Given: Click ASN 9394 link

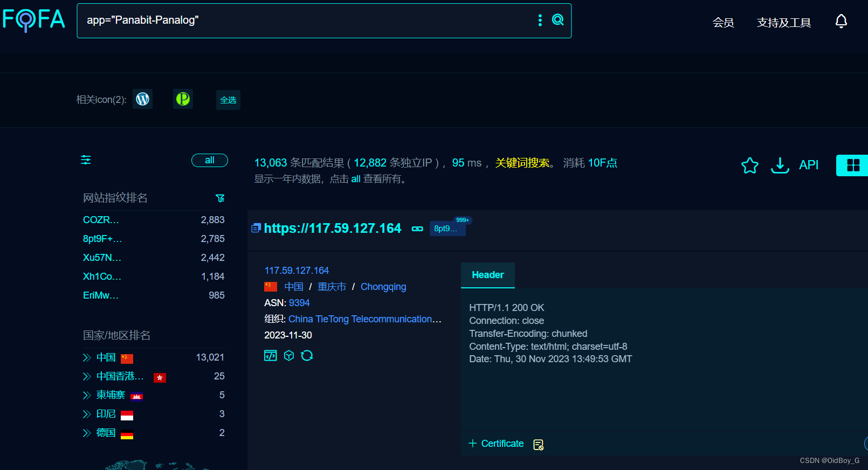Looking at the screenshot, I should tap(299, 303).
